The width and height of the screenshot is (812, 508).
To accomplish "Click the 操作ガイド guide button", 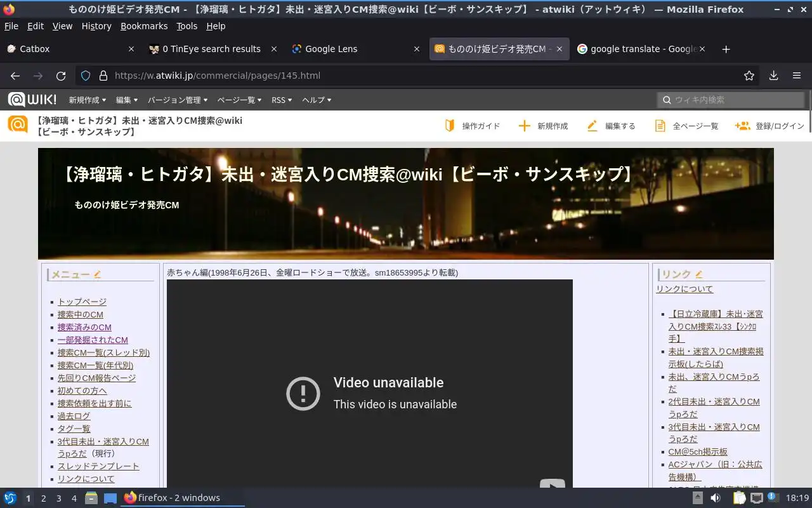I will click(x=472, y=126).
